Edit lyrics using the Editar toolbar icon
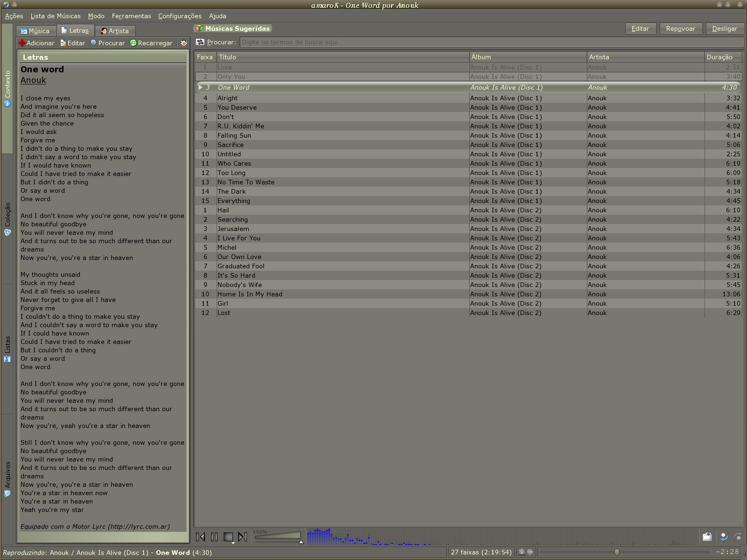Image resolution: width=747 pixels, height=560 pixels. pyautogui.click(x=72, y=43)
